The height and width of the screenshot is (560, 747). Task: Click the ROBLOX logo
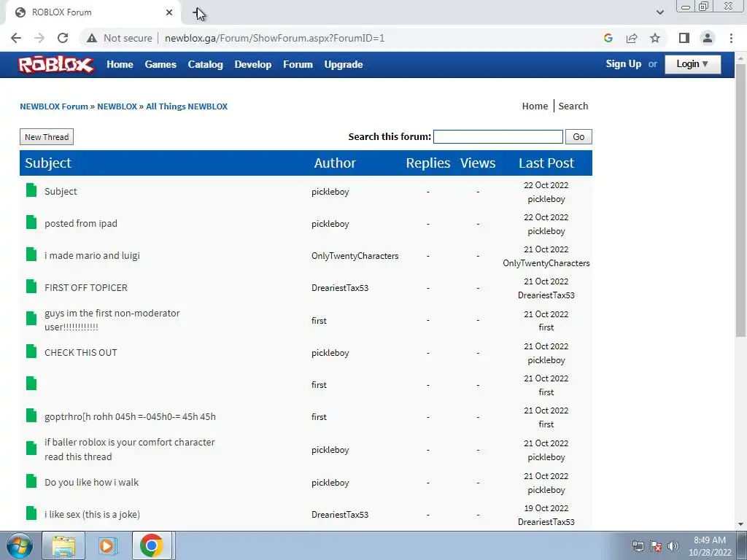point(55,64)
